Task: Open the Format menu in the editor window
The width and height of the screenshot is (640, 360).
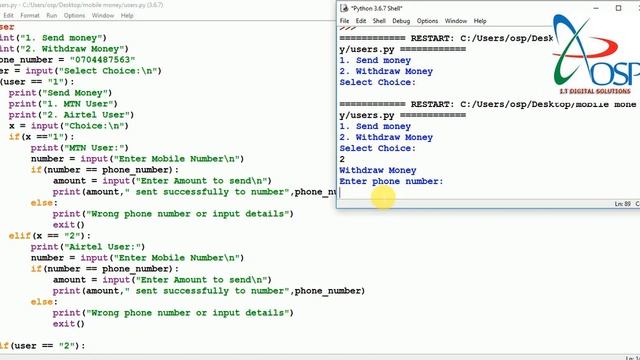Action: click(x=30, y=16)
